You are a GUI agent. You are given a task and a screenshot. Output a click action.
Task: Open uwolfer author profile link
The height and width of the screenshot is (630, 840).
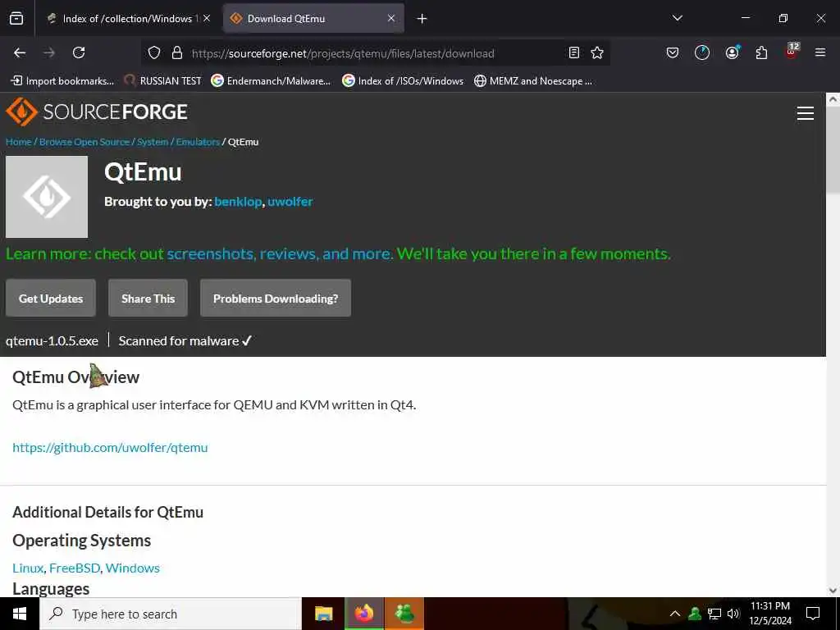click(x=290, y=202)
